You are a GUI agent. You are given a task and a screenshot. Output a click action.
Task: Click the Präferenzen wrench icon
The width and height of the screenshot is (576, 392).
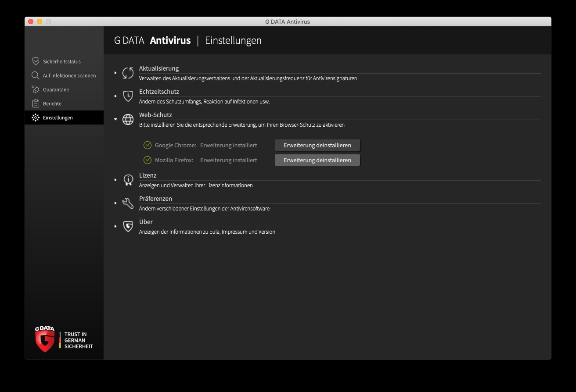(x=128, y=203)
